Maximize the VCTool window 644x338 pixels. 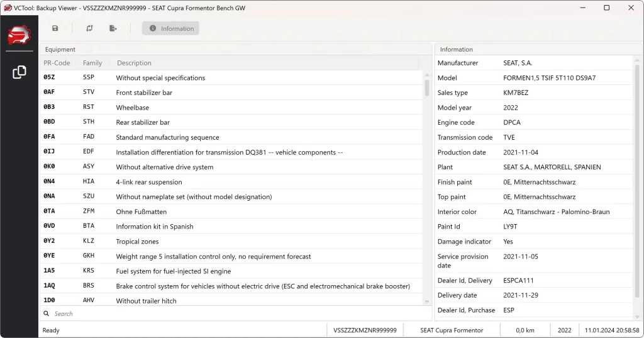click(x=607, y=8)
